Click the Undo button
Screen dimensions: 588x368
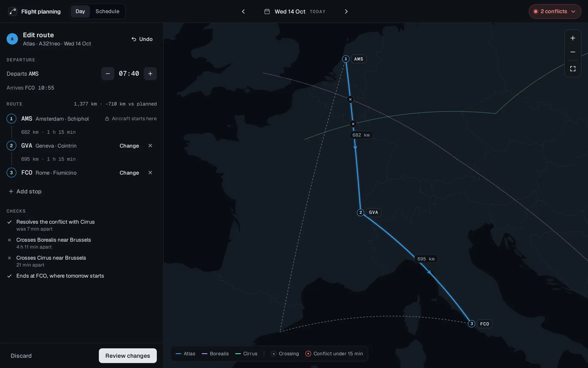pos(142,39)
